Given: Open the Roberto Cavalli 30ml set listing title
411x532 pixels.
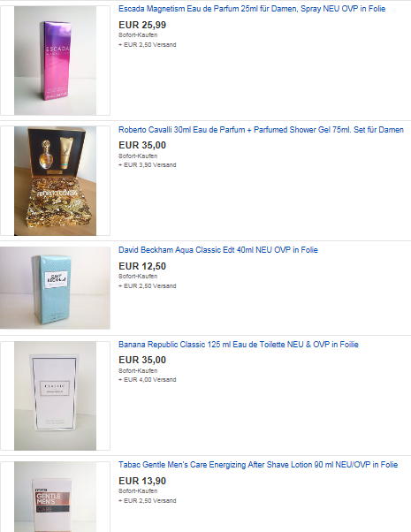Looking at the screenshot, I should [x=261, y=130].
